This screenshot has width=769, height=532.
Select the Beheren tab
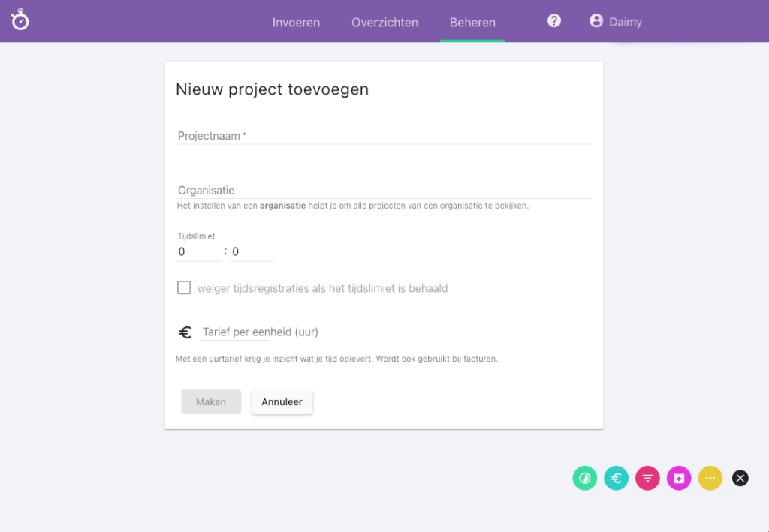(x=472, y=22)
